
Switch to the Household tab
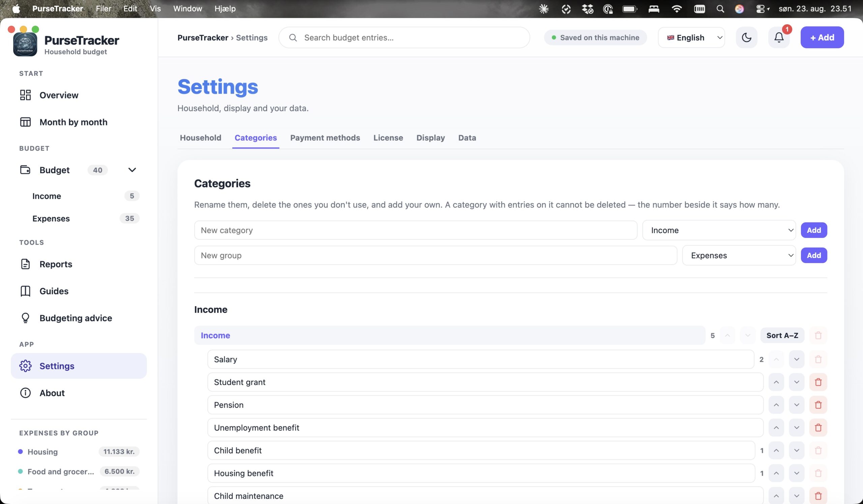point(200,138)
